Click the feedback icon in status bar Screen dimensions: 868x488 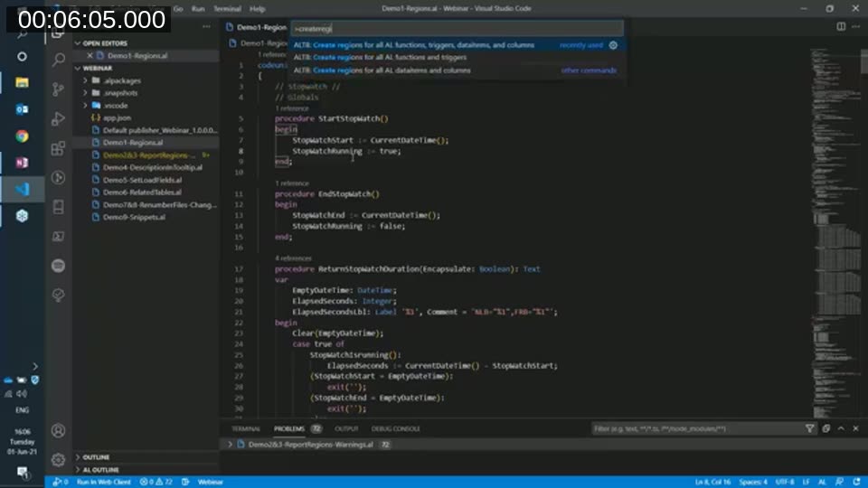coord(840,482)
